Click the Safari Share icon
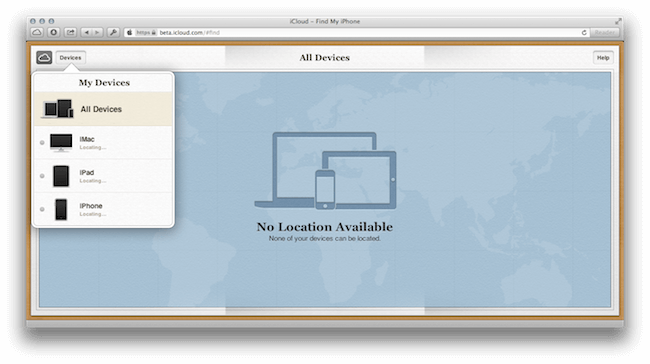 point(71,32)
